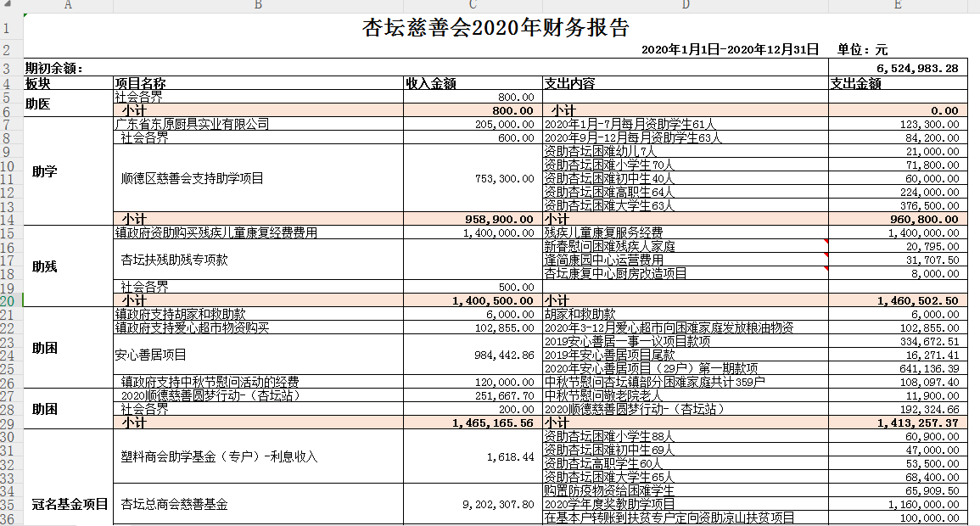Select opening balance value 6,524,983.28

point(917,68)
